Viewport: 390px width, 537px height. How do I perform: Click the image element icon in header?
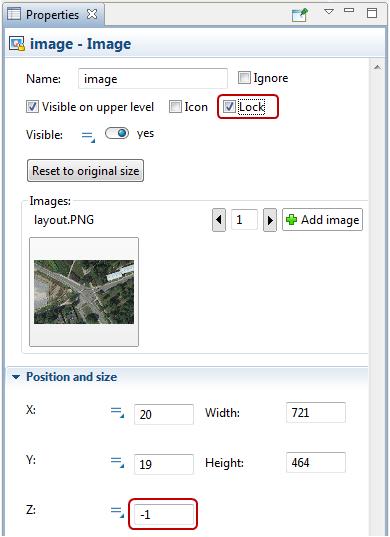coord(17,44)
